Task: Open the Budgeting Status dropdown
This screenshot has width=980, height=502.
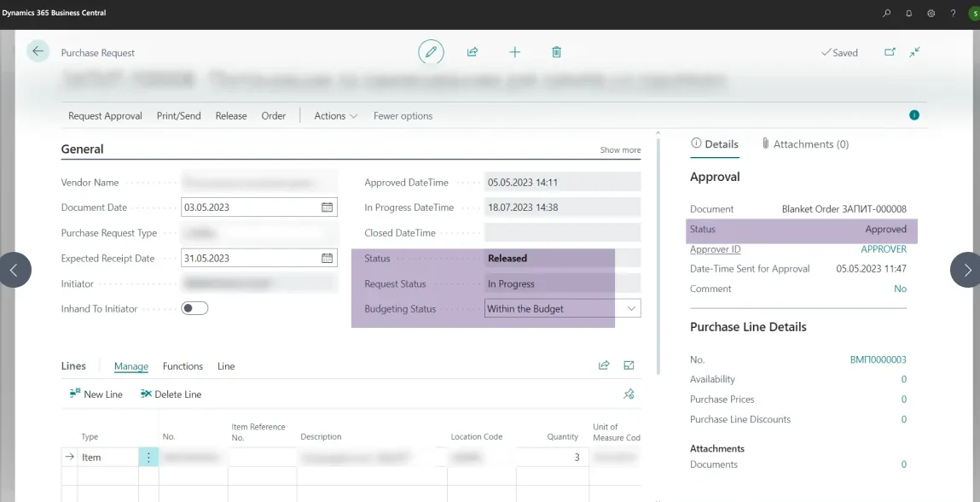Action: click(631, 308)
